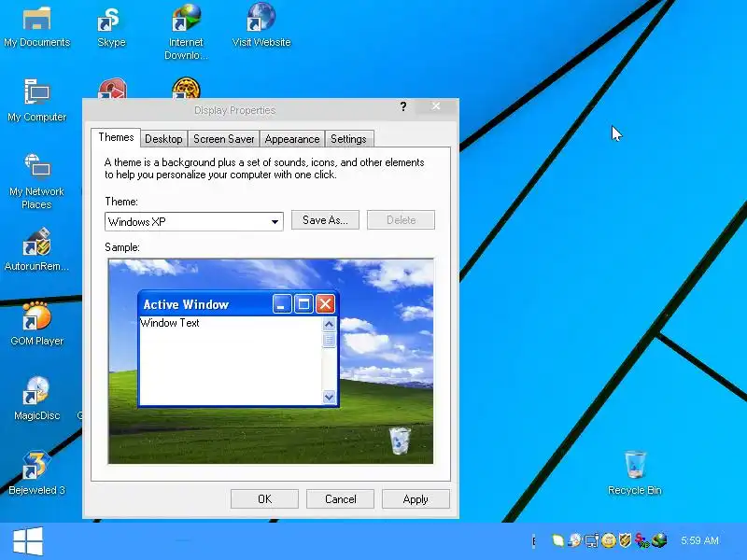This screenshot has width=747, height=560.
Task: Select the AutorunRemover desktop shortcut
Action: click(x=36, y=250)
